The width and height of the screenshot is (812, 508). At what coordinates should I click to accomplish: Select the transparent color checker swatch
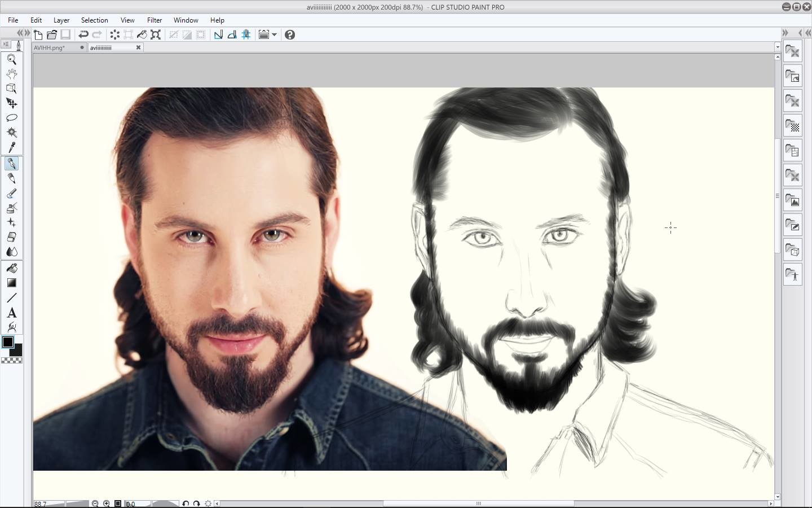coord(11,360)
